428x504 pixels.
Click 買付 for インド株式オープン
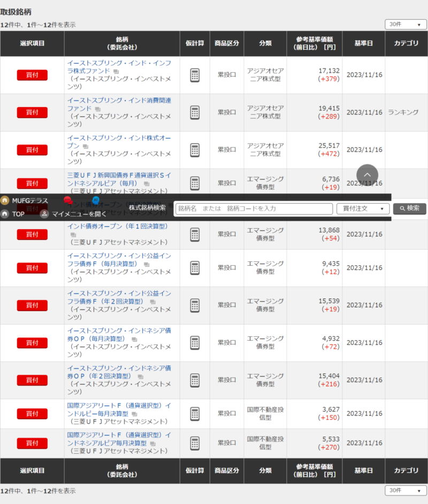click(x=32, y=150)
